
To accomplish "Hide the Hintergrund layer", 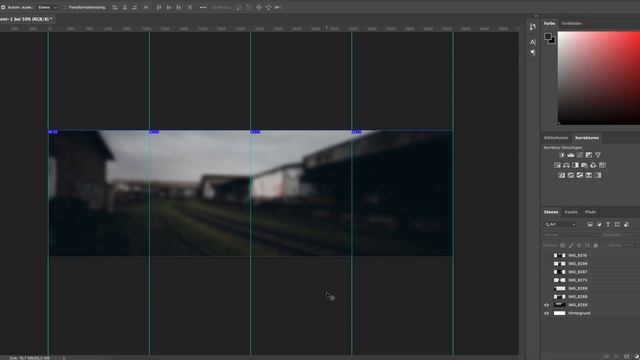I will point(547,313).
